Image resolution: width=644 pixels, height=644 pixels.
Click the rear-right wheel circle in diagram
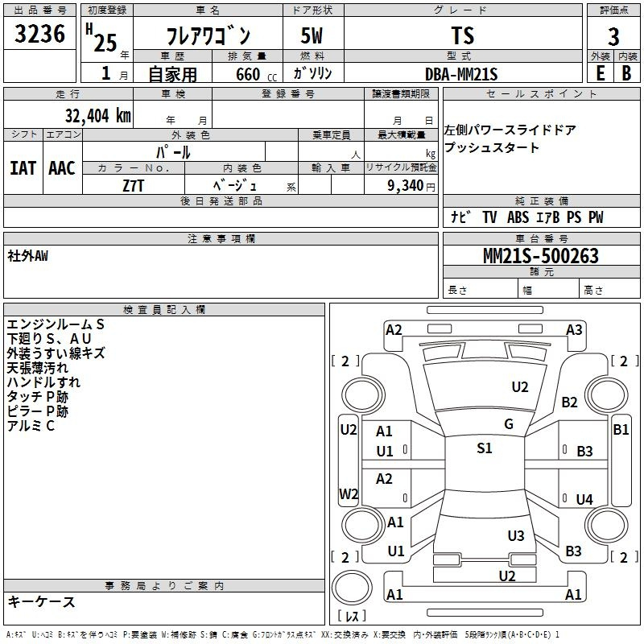point(606,525)
